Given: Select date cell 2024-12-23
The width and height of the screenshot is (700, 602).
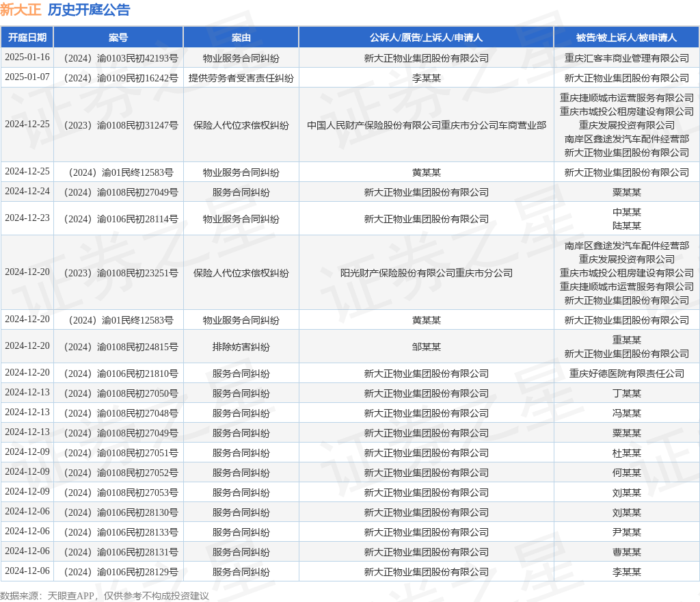Looking at the screenshot, I should 27,218.
